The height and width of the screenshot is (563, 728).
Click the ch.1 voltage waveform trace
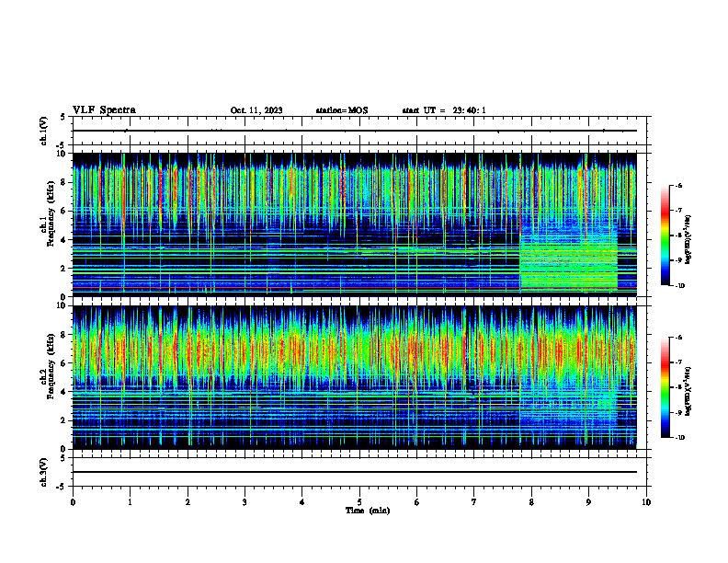355,131
